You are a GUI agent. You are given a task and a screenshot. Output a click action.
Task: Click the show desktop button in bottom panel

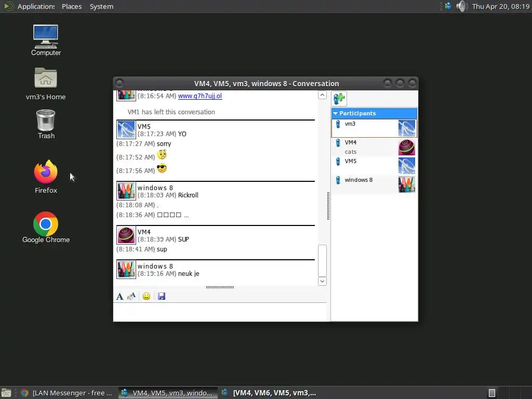pos(6,393)
